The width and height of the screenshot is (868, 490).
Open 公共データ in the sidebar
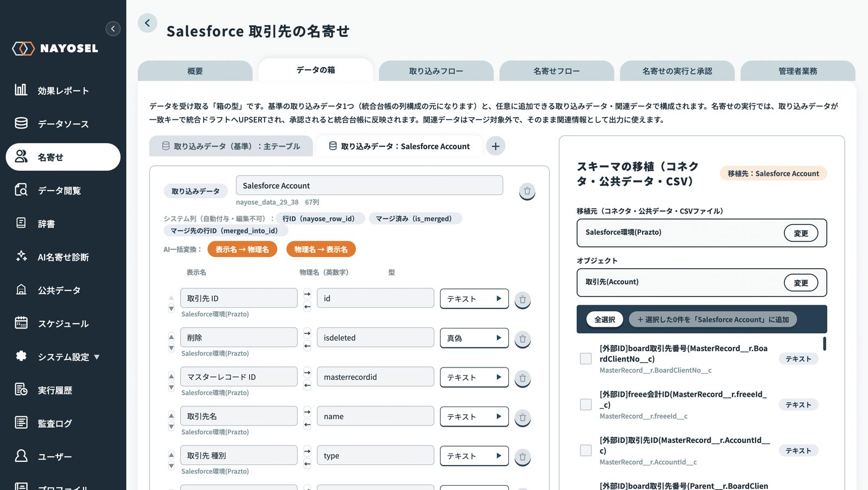click(x=63, y=290)
